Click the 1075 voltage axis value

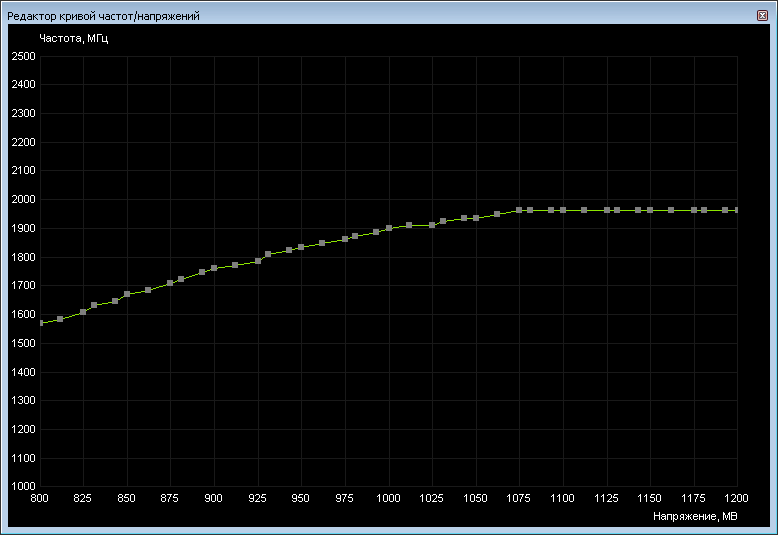click(519, 498)
